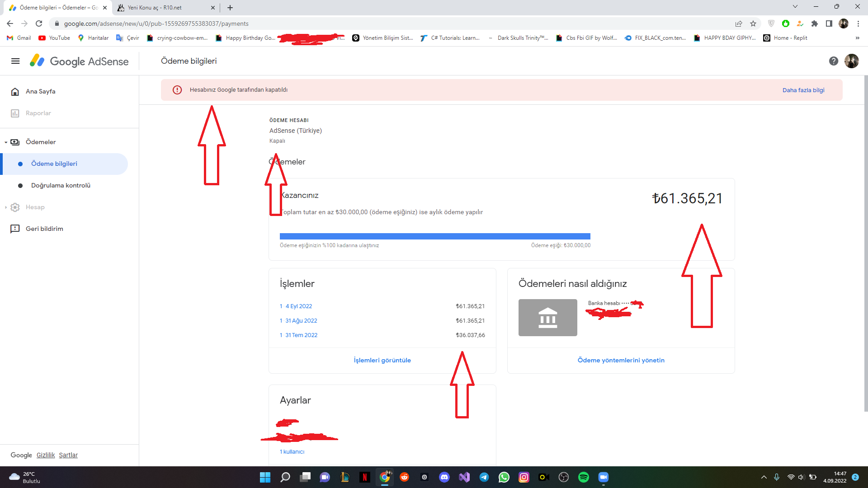Open the AdSense hamburger main menu

(x=15, y=61)
